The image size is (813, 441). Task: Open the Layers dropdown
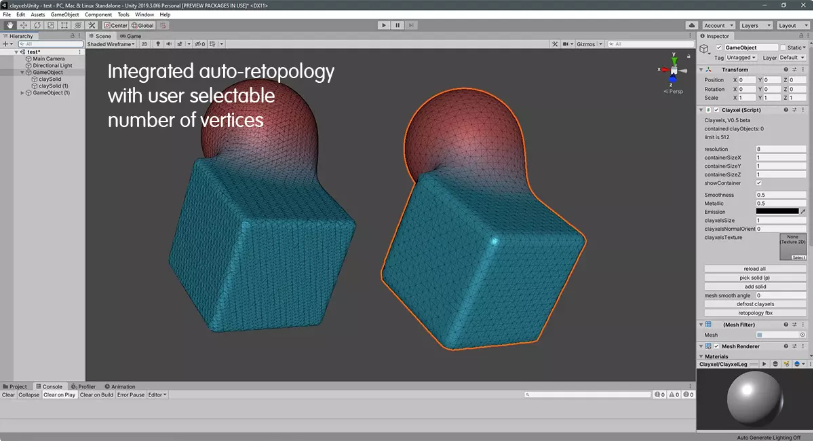pyautogui.click(x=755, y=25)
